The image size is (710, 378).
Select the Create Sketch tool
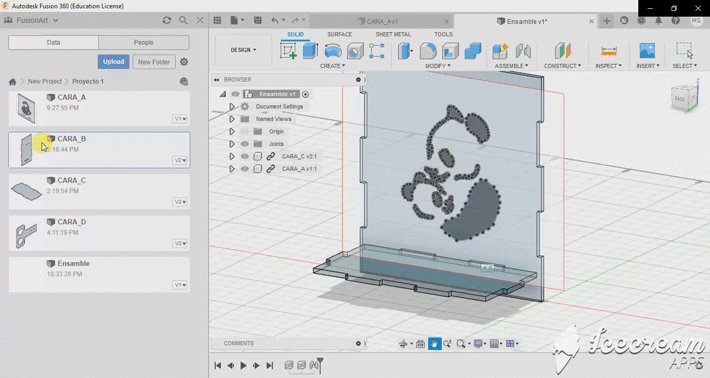pos(288,51)
